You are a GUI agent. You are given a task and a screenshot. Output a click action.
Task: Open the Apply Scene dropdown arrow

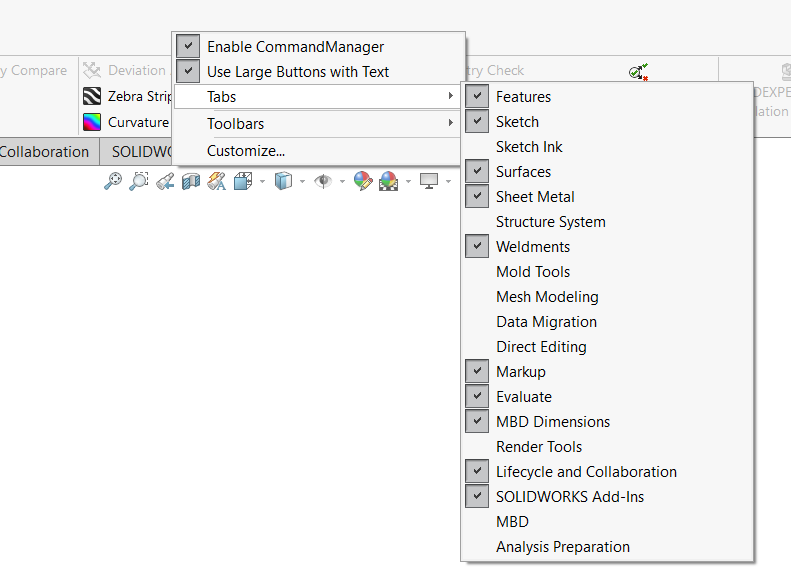[408, 182]
